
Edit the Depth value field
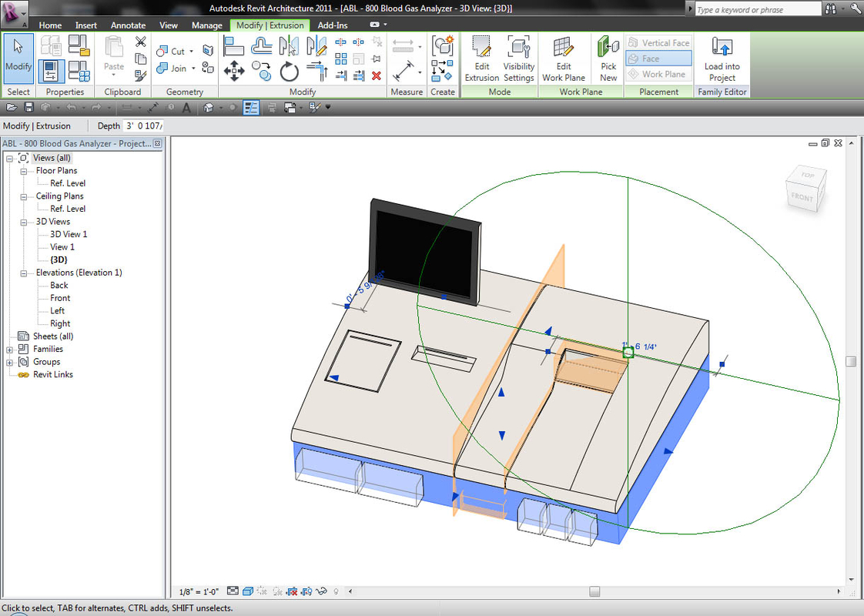click(144, 126)
